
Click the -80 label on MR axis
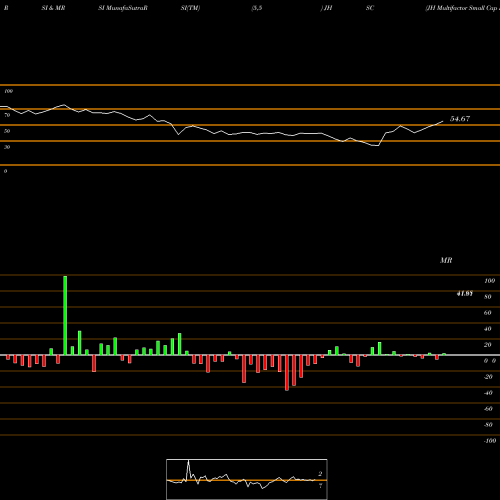488,425
